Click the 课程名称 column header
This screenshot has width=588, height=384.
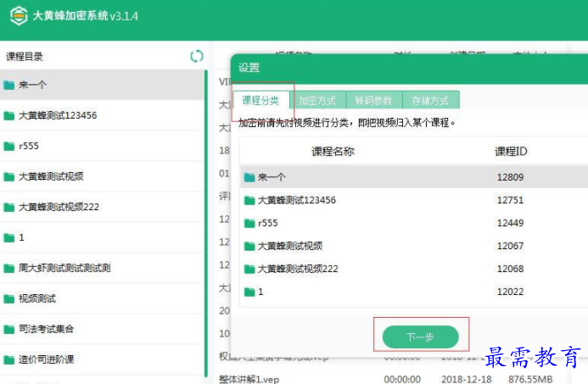[x=333, y=152]
